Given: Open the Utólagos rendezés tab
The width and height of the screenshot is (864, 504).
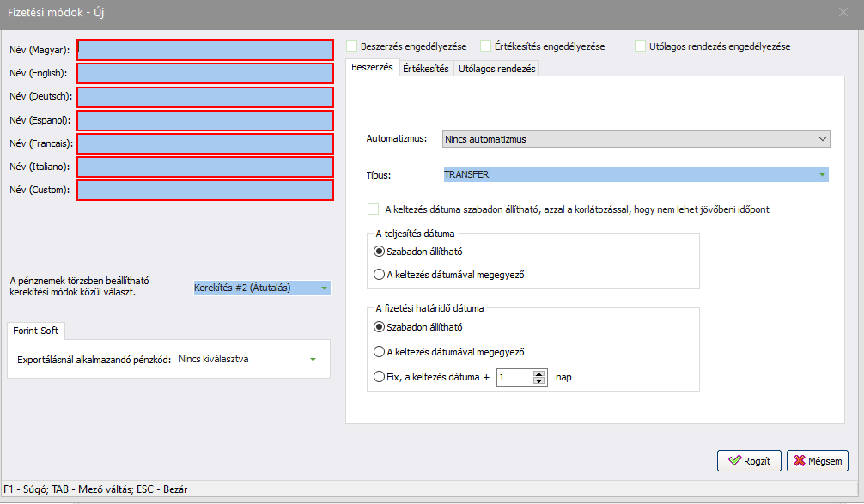Looking at the screenshot, I should click(x=496, y=69).
